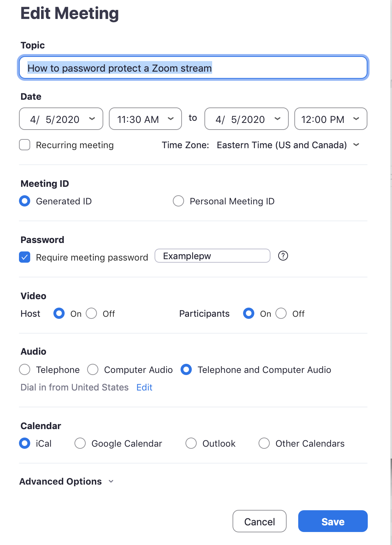Open the 12:00 PM end time dropdown
Viewport: 392px width, 545px height.
pos(331,119)
